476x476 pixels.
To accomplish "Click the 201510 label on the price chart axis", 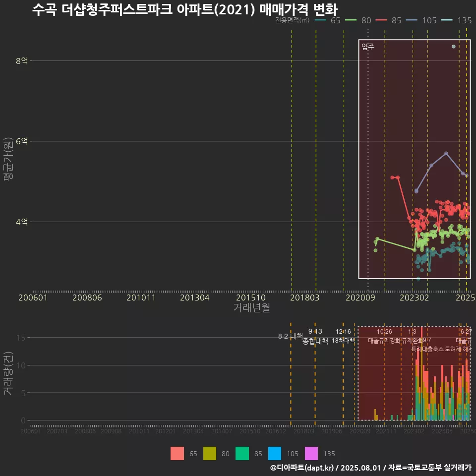I will tap(251, 297).
